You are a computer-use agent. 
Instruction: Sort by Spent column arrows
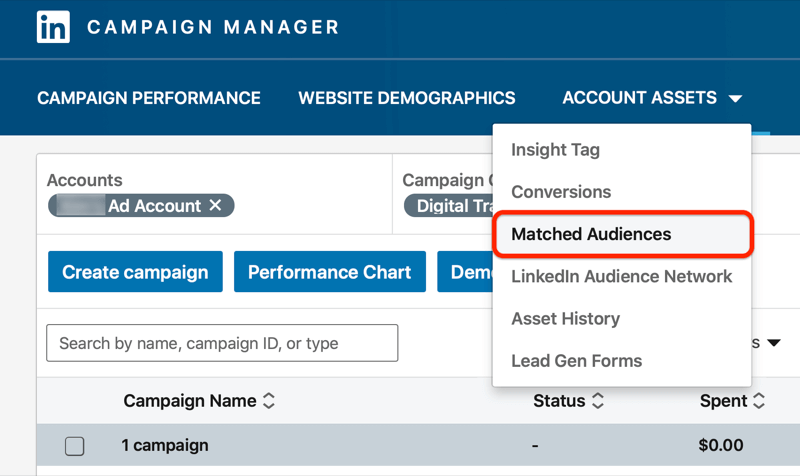click(x=759, y=401)
